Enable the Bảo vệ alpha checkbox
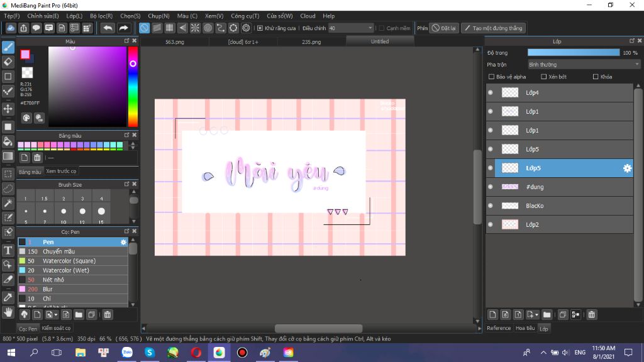644x362 pixels. 492,77
